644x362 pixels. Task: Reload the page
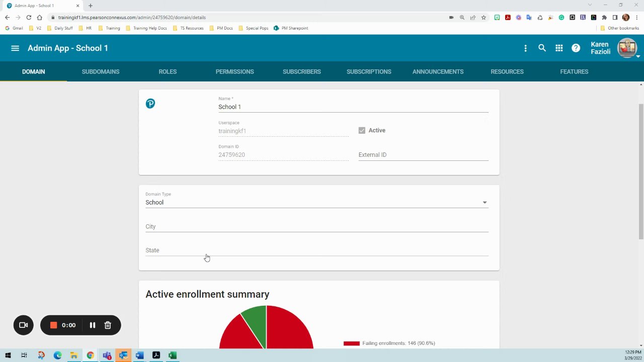29,17
